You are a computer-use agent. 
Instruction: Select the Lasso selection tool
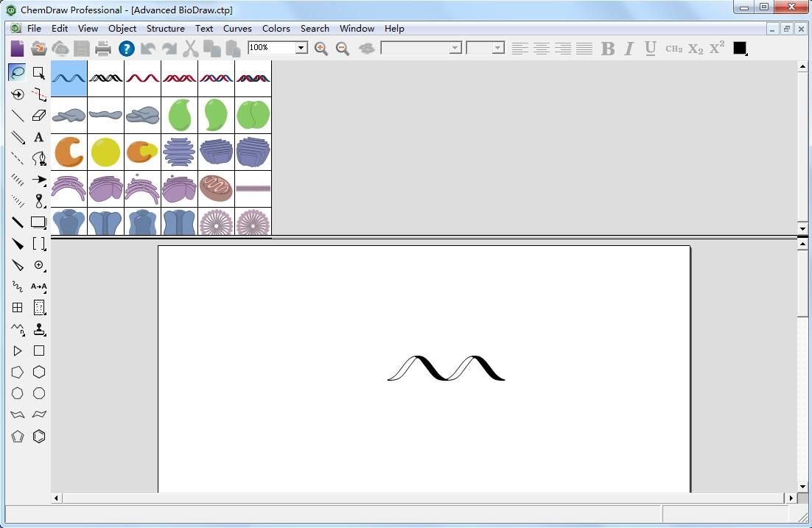point(17,72)
